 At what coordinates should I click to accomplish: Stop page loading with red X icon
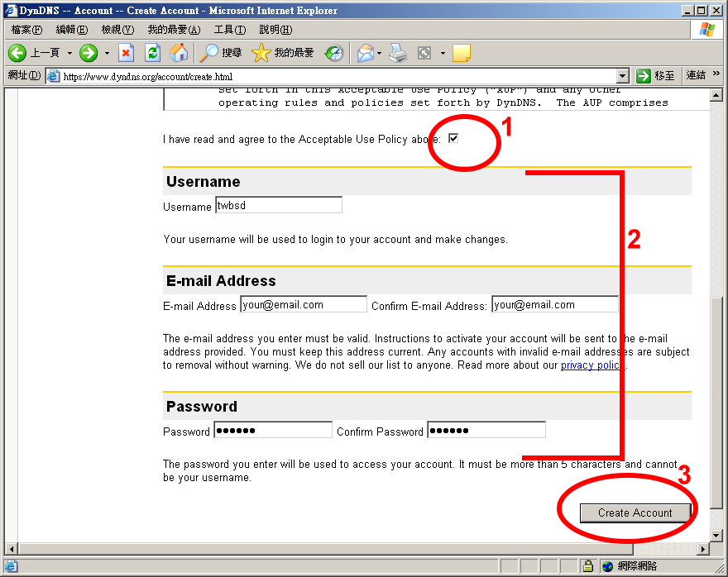coord(126,53)
